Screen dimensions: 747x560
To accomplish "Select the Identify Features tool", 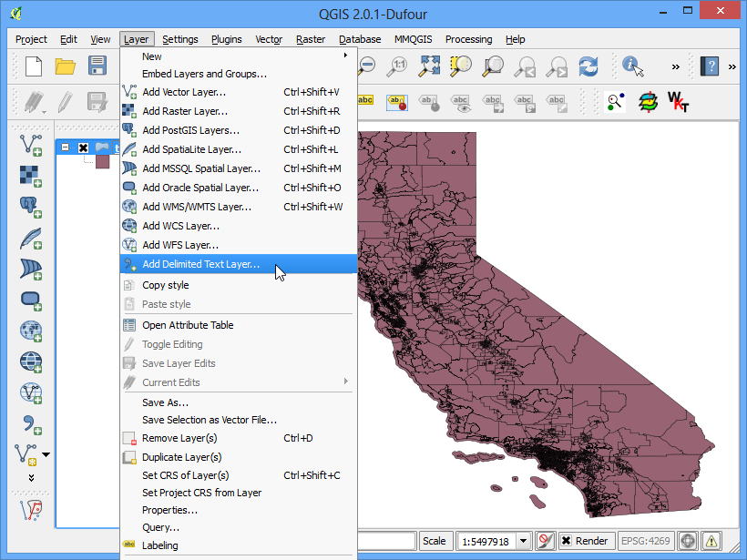I will click(632, 66).
